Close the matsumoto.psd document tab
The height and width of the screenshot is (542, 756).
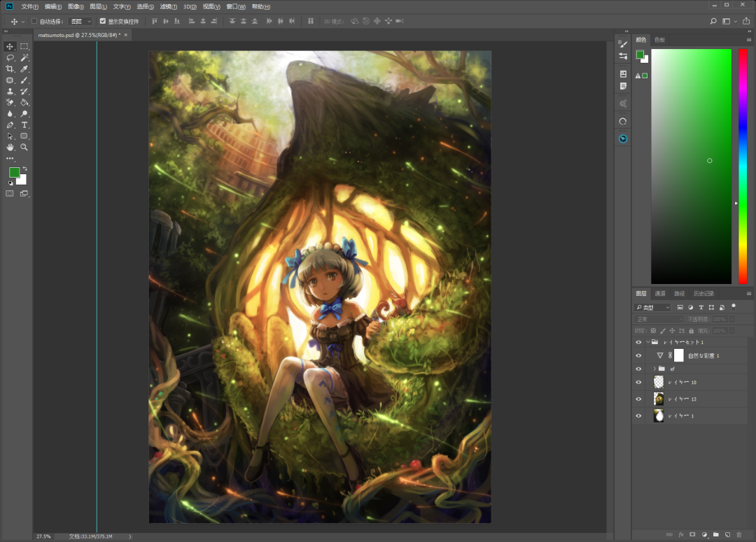[x=126, y=34]
